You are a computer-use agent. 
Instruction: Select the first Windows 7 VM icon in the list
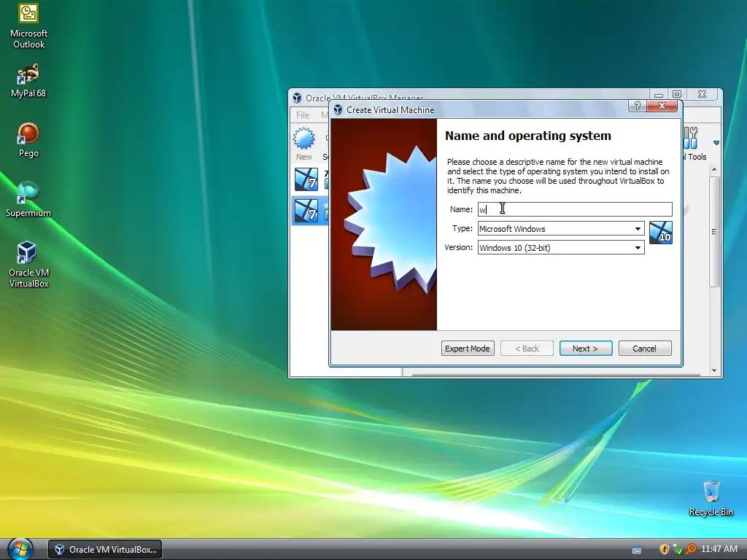click(306, 179)
